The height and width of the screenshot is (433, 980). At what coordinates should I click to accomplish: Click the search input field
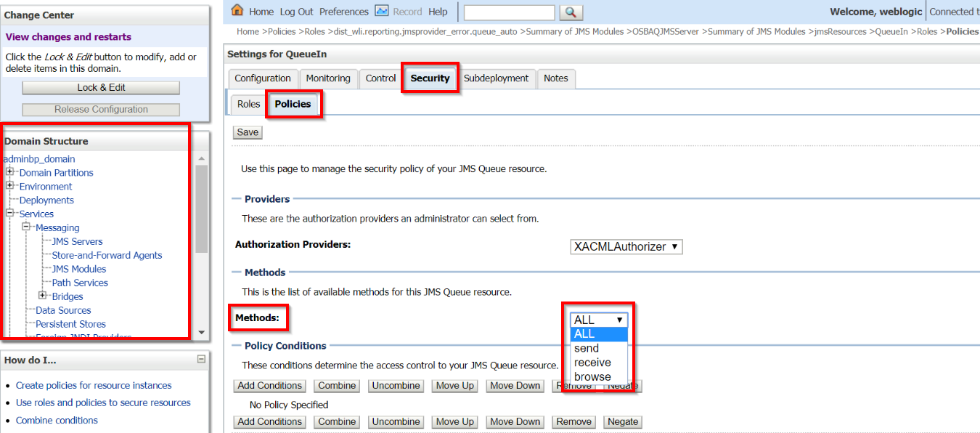pos(508,12)
